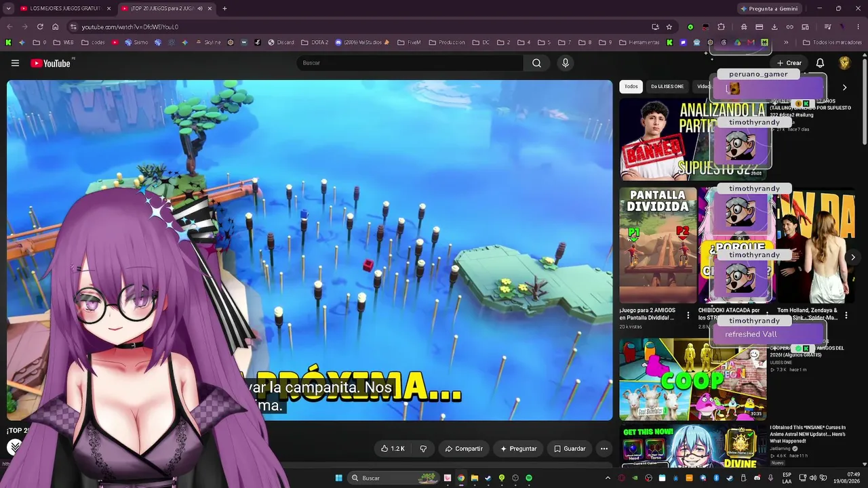Show hidden system tray icons
The height and width of the screenshot is (488, 868).
608,478
